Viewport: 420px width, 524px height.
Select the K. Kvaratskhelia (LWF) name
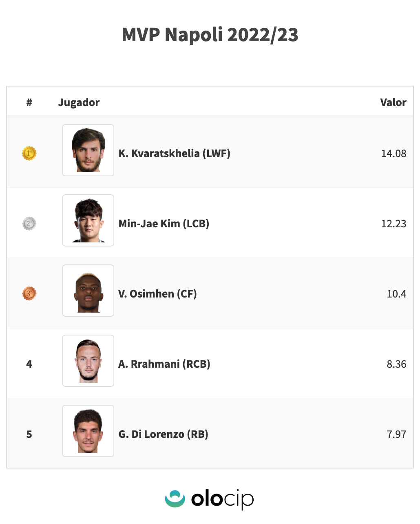tap(174, 153)
